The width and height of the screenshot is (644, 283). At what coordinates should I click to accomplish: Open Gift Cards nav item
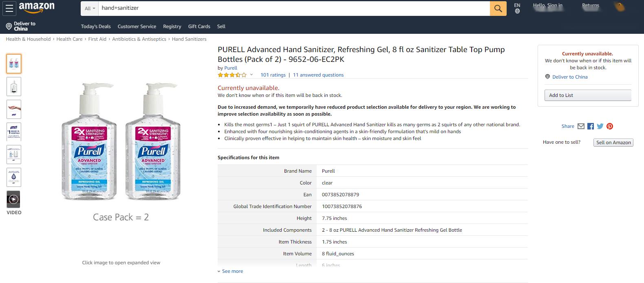tap(199, 26)
